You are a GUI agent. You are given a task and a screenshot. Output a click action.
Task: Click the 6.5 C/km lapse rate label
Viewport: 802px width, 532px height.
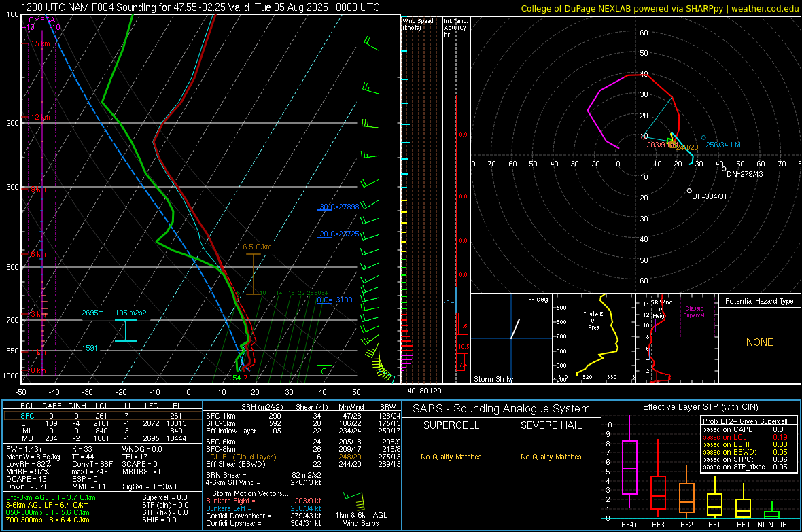[258, 247]
